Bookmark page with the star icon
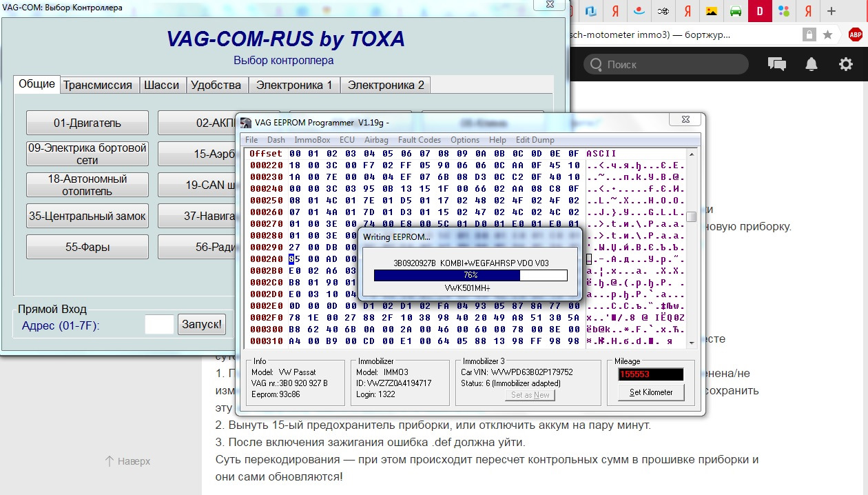 tap(827, 34)
